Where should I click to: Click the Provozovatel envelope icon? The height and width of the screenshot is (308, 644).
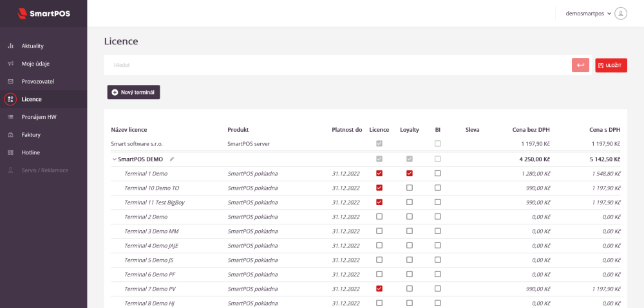[x=10, y=82]
